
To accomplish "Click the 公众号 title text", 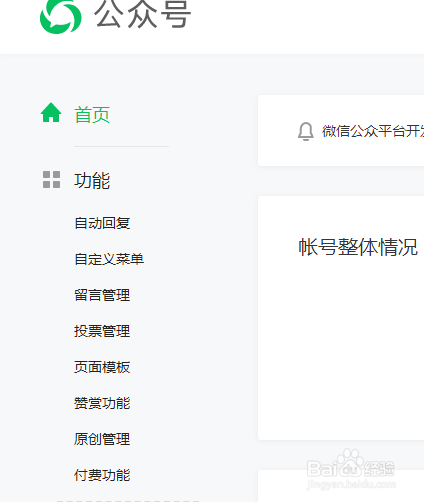I will pyautogui.click(x=143, y=14).
